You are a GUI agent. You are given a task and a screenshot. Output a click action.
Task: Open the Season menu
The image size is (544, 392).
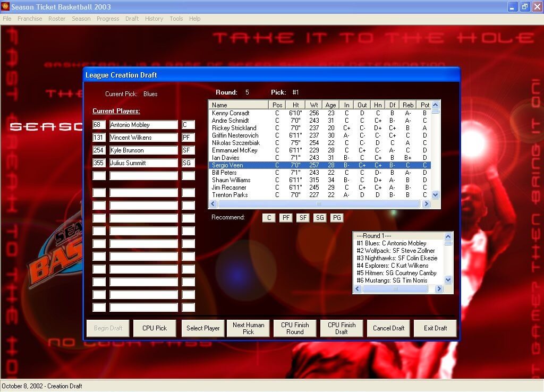coord(81,19)
